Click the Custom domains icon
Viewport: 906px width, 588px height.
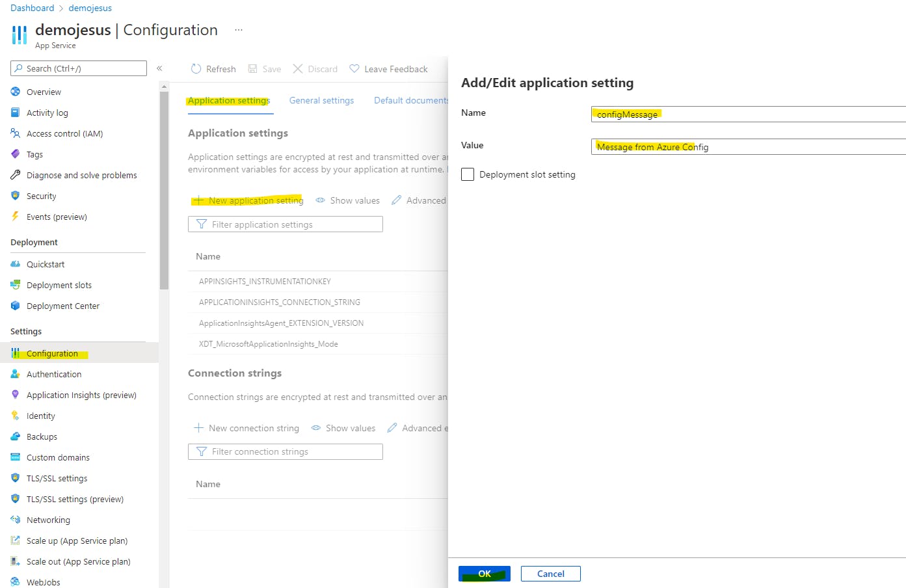point(16,457)
